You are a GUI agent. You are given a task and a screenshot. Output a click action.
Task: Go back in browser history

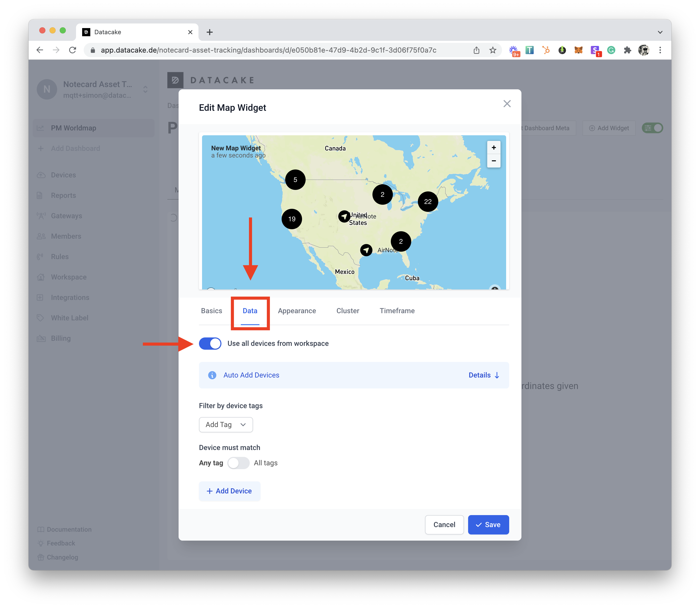[40, 50]
